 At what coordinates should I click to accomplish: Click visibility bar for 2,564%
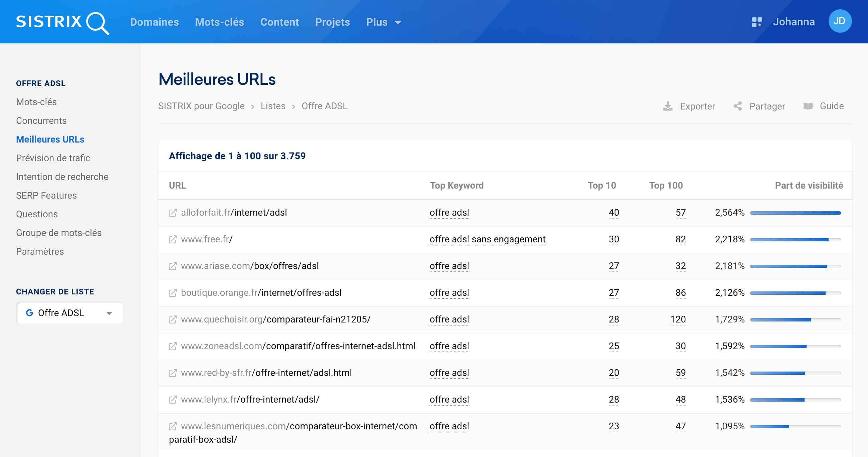pyautogui.click(x=795, y=213)
